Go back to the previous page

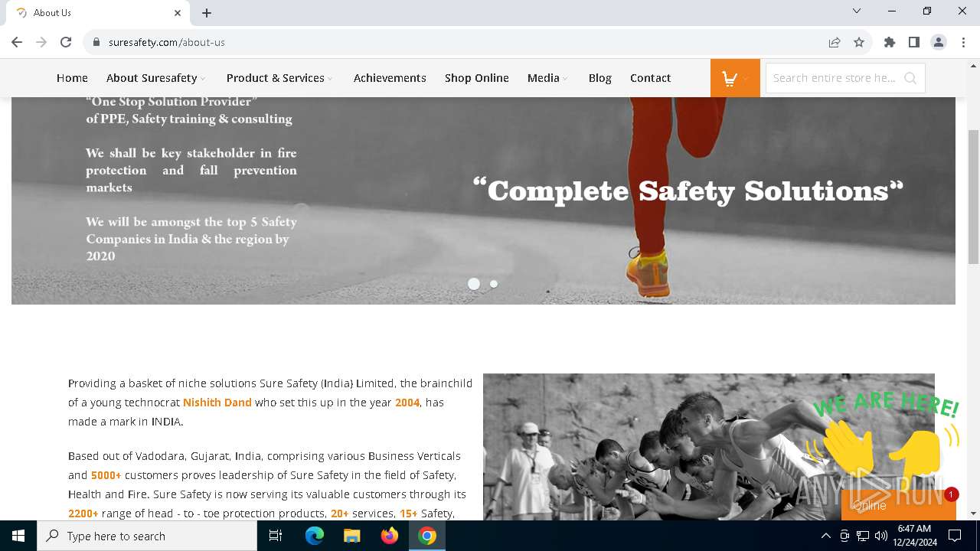point(17,42)
